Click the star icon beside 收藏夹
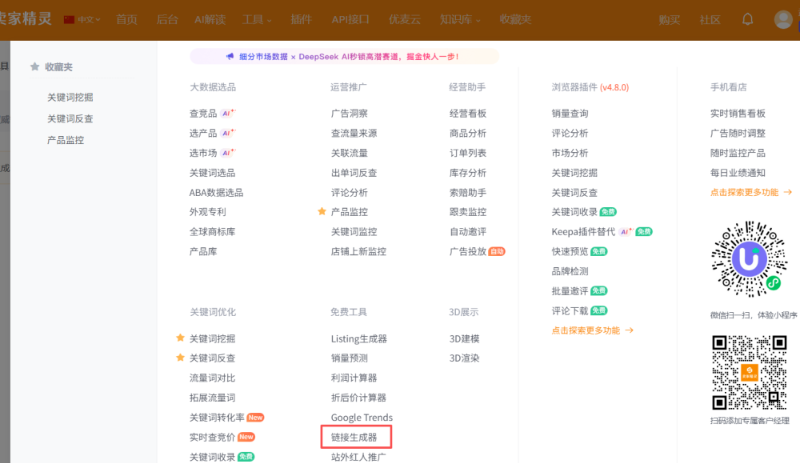Screen dimensions: 800x463 [x=35, y=67]
